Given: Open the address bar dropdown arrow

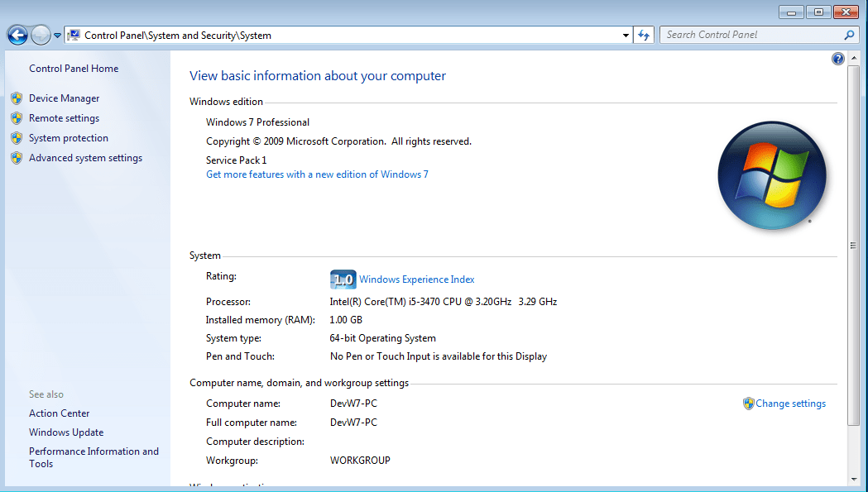Looking at the screenshot, I should click(626, 35).
